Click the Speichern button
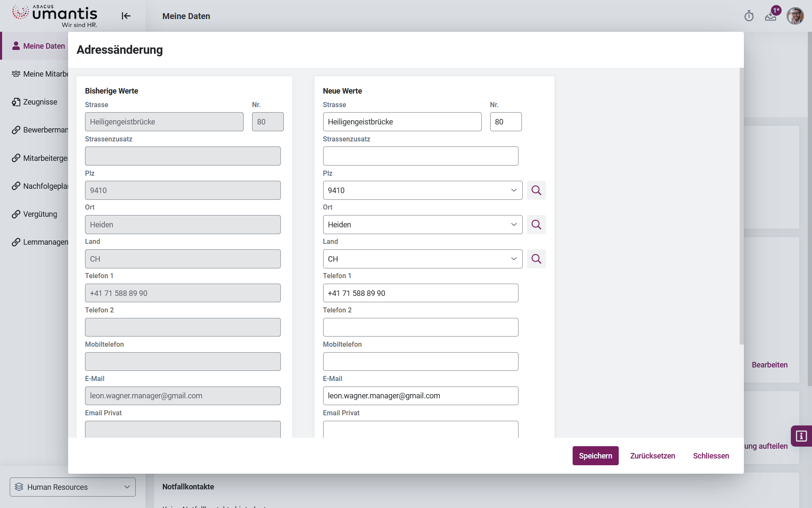The height and width of the screenshot is (508, 812). click(x=595, y=456)
